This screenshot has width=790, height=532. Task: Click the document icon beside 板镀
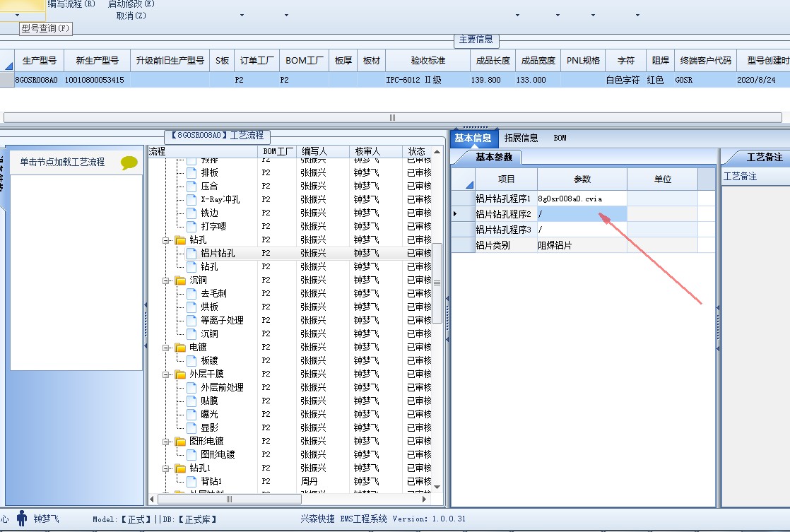pyautogui.click(x=191, y=361)
